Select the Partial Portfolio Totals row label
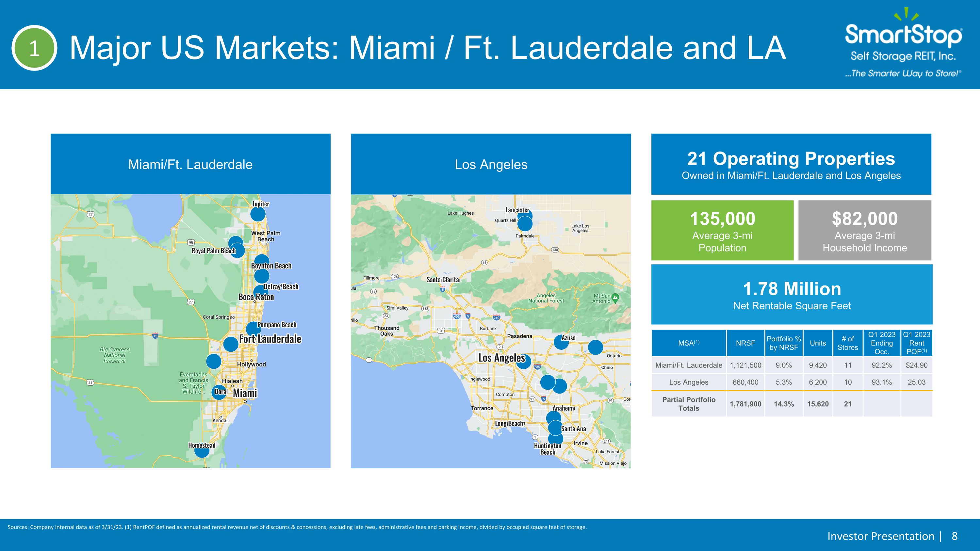980x551 pixels. click(x=689, y=404)
